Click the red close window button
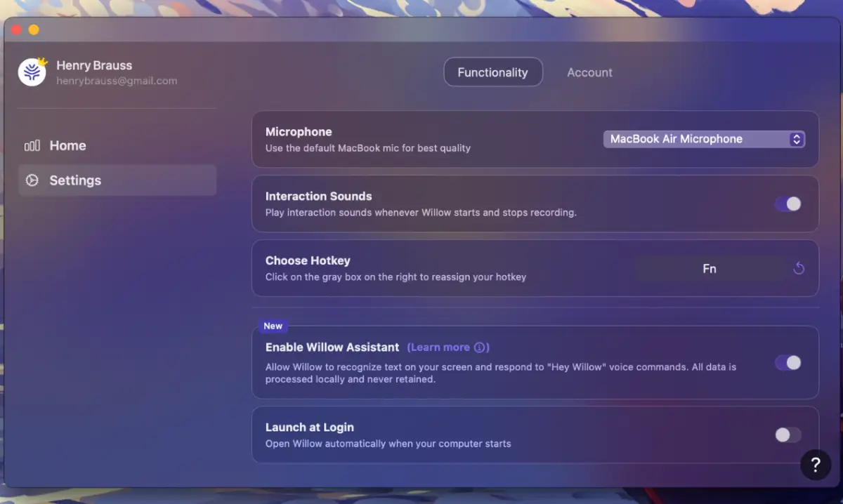 click(17, 29)
